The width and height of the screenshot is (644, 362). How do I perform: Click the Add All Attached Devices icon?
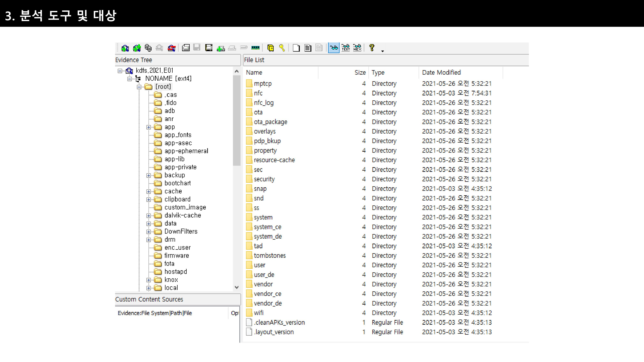137,48
